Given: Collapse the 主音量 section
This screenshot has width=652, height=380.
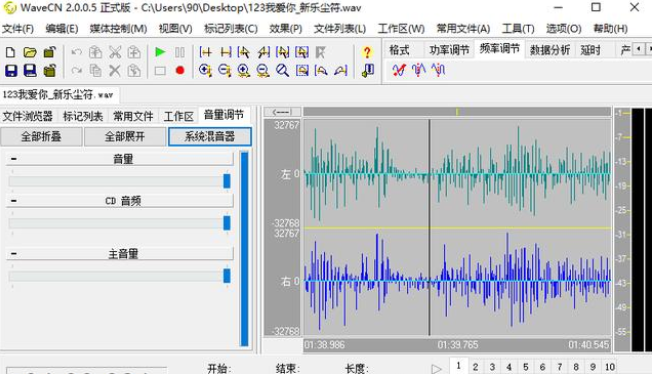Looking at the screenshot, I should coord(14,254).
